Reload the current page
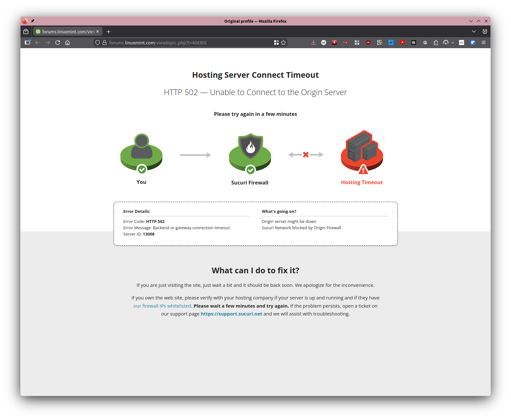The width and height of the screenshot is (511, 420). pos(58,43)
